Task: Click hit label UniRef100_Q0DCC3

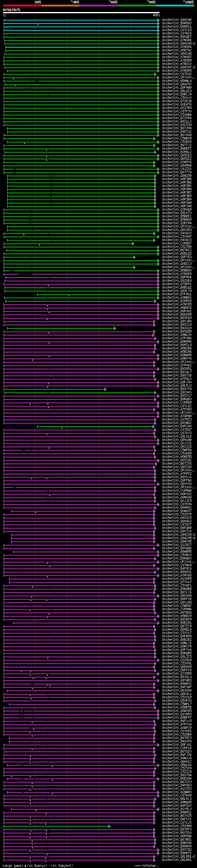Action: tap(177, 264)
